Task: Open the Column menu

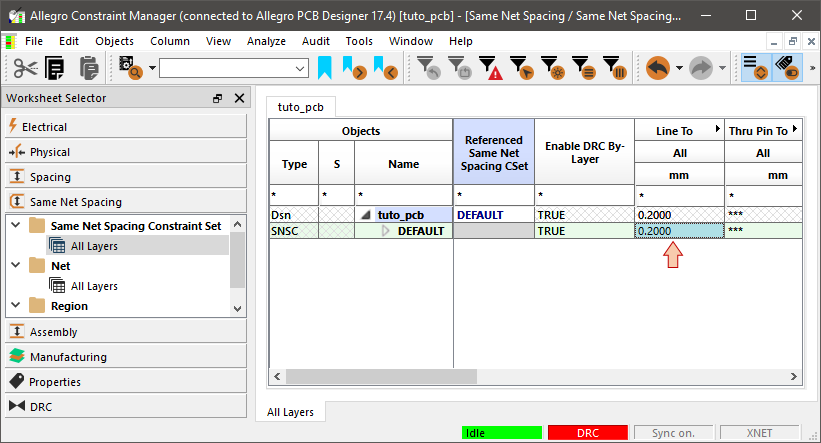Action: pos(170,41)
